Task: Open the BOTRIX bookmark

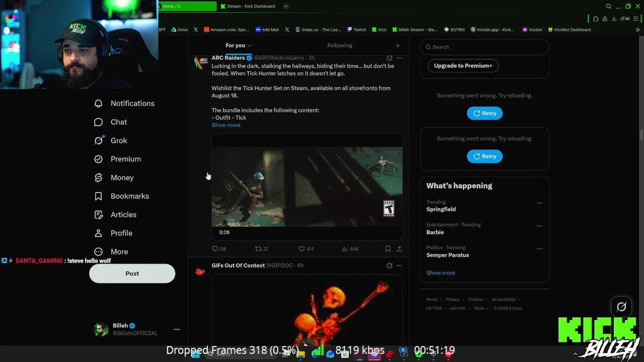Action: [x=454, y=30]
